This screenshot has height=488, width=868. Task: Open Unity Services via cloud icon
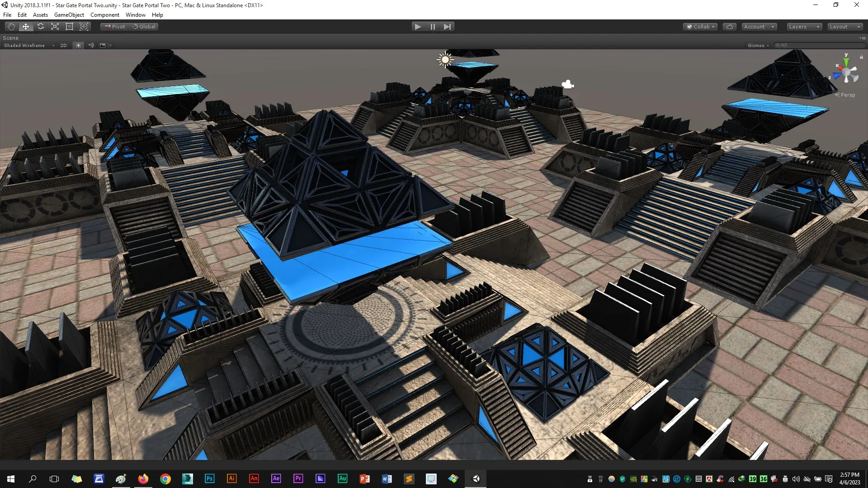729,27
